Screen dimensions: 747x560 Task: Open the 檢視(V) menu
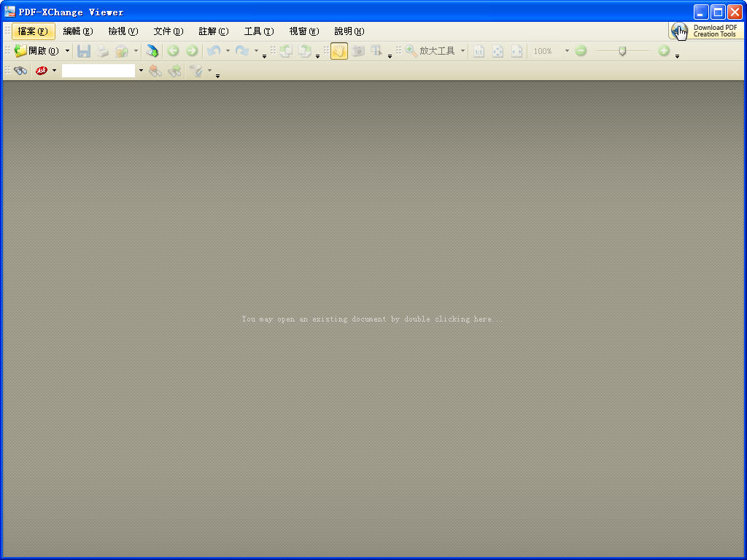[123, 31]
